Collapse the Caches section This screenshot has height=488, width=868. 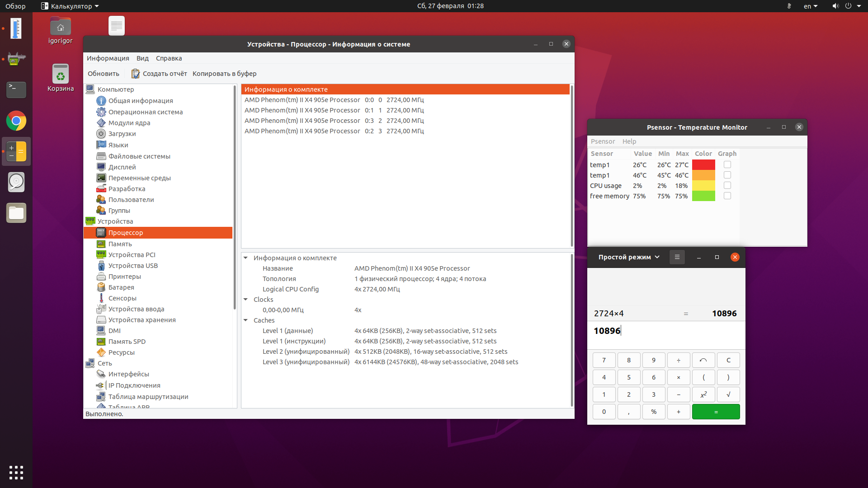pos(245,320)
